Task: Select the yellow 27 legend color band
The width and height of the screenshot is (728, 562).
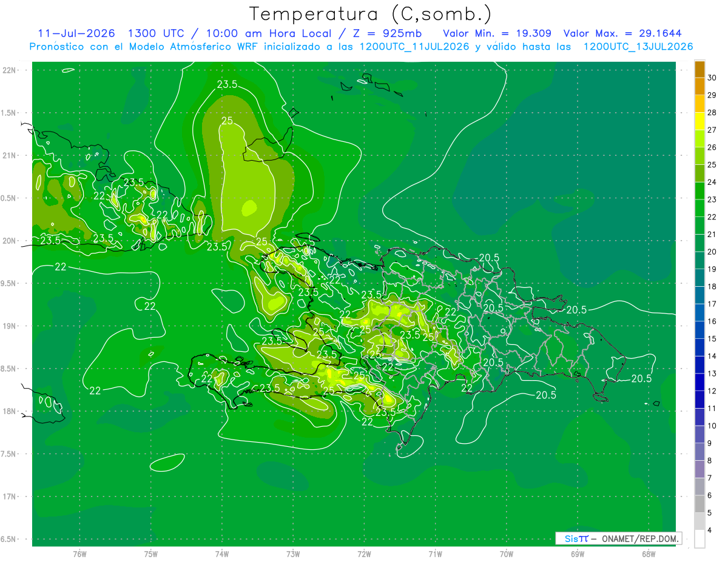Action: pyautogui.click(x=699, y=121)
